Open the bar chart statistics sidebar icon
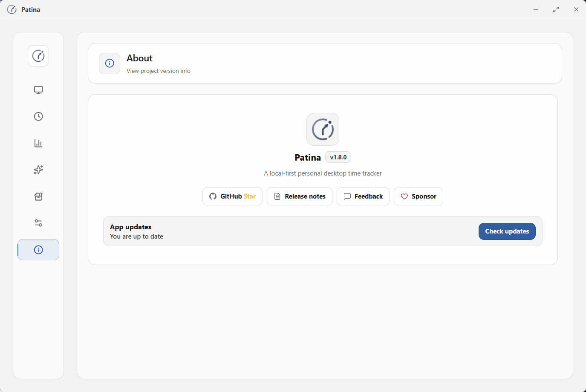This screenshot has width=586, height=392. pos(38,143)
